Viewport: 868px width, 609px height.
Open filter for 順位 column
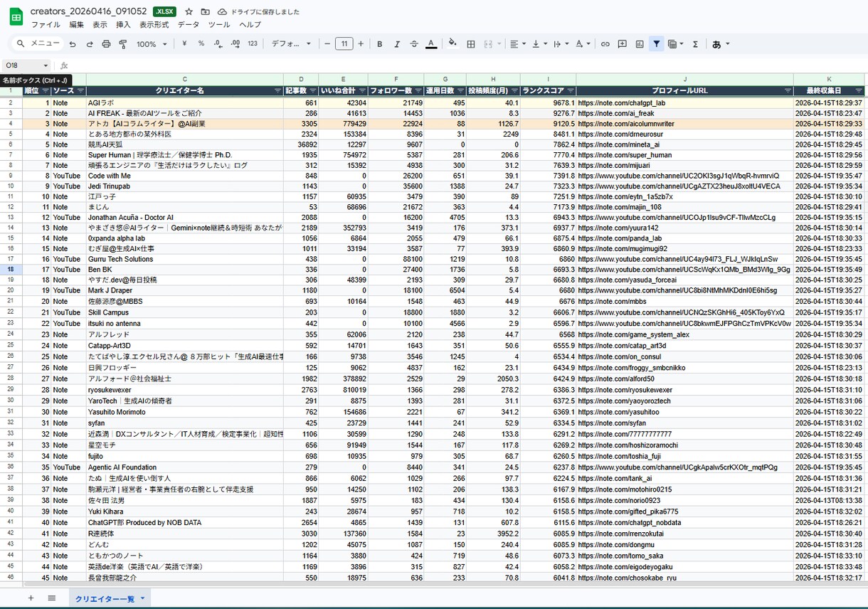coord(46,91)
